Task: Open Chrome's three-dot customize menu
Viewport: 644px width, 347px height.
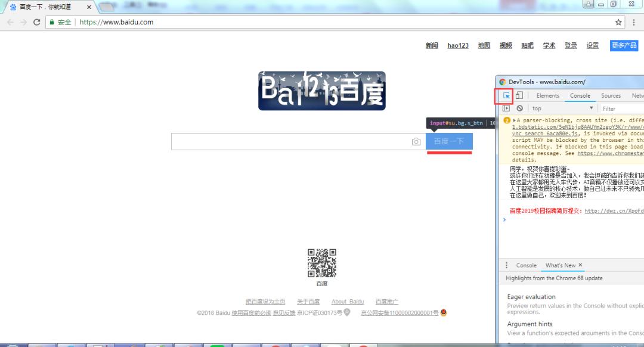Action: [x=633, y=21]
